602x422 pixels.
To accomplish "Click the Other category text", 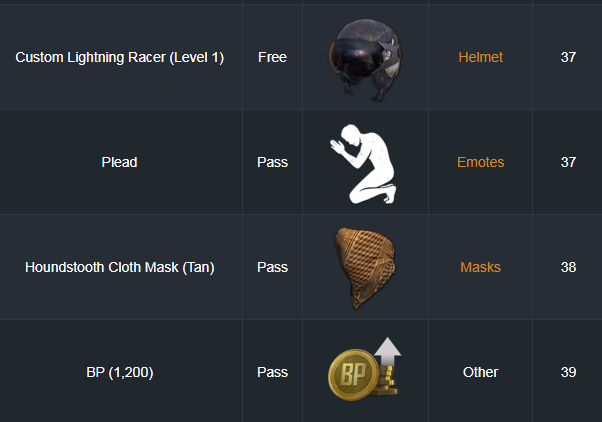I will (x=480, y=372).
